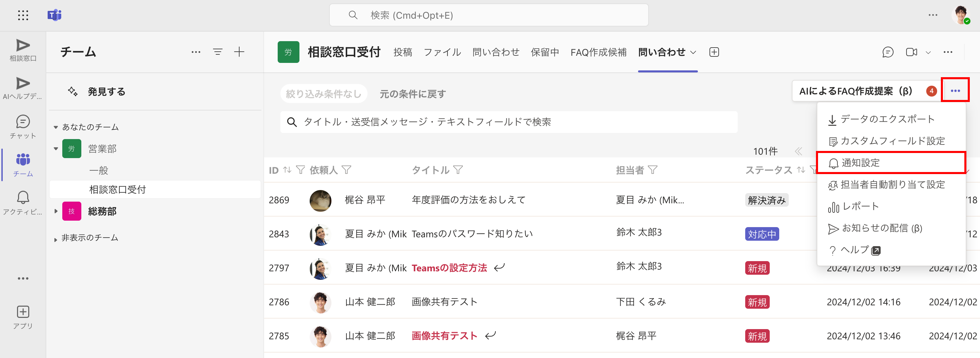Open アプリ store in sidebar
The width and height of the screenshot is (980, 358).
click(x=23, y=317)
